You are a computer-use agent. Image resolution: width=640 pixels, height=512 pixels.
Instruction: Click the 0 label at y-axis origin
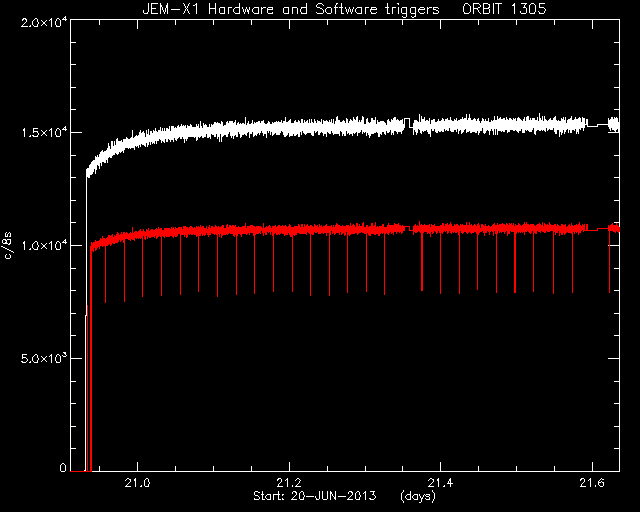(x=62, y=467)
